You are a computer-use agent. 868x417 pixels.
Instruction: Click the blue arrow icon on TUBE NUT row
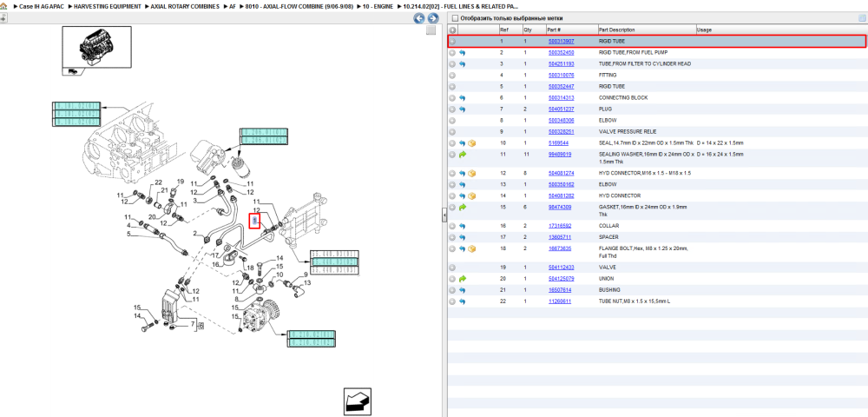[463, 301]
